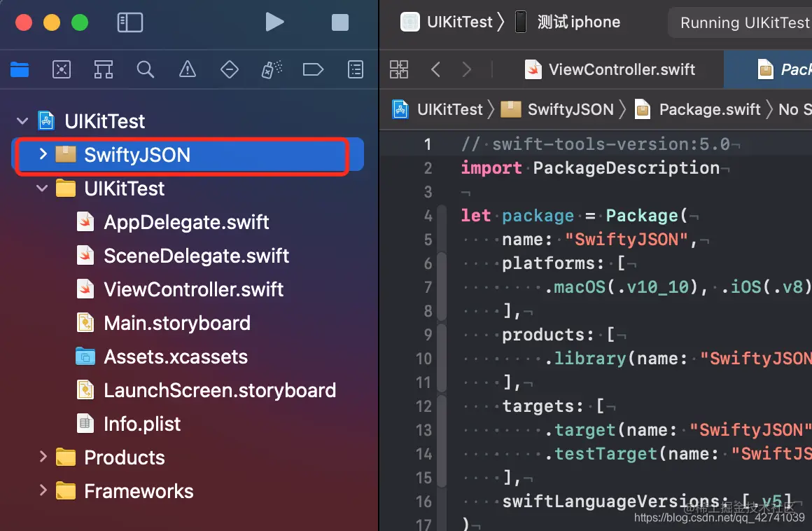812x531 pixels.
Task: Collapse the UIKitTest project root
Action: pyautogui.click(x=22, y=121)
